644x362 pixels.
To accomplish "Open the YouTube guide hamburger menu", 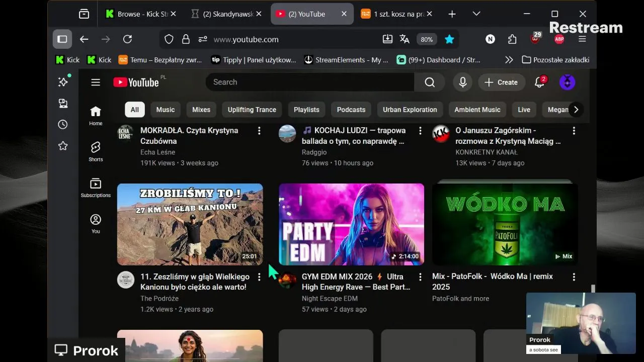I will (x=96, y=82).
